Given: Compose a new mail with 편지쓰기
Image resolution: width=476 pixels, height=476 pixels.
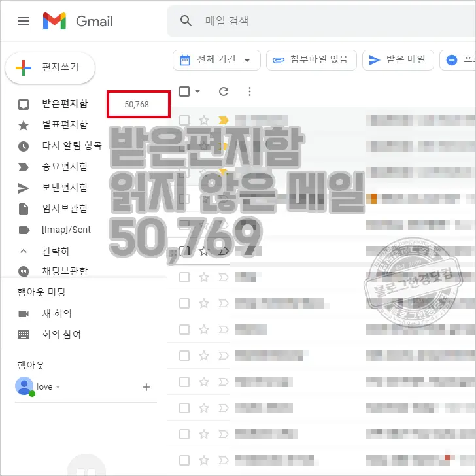Looking at the screenshot, I should click(x=50, y=67).
